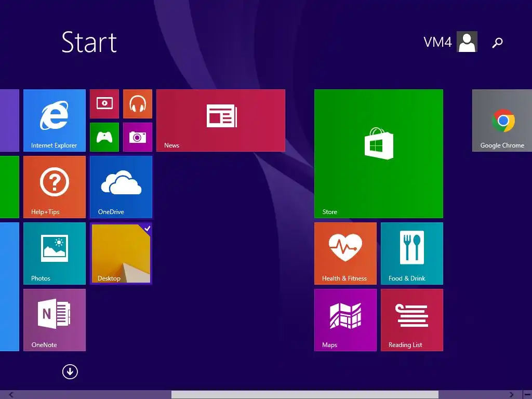This screenshot has height=399, width=532.
Task: Open the small Video tile
Action: [104, 104]
